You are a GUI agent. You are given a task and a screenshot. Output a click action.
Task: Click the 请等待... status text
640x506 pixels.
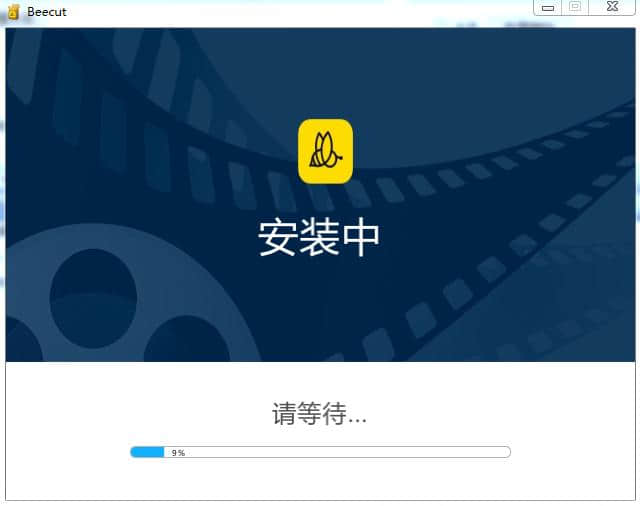pos(319,413)
